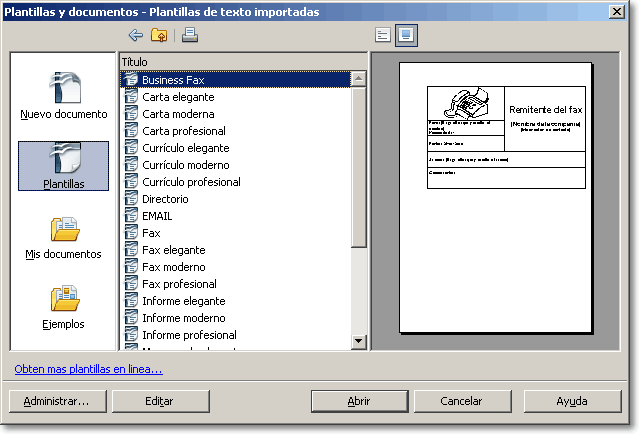Click the Ayuda button

coord(573,401)
